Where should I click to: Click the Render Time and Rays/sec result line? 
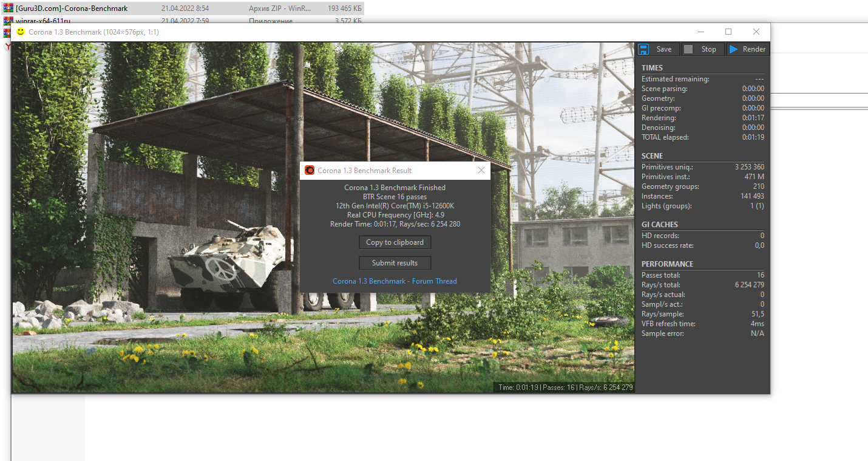[395, 224]
